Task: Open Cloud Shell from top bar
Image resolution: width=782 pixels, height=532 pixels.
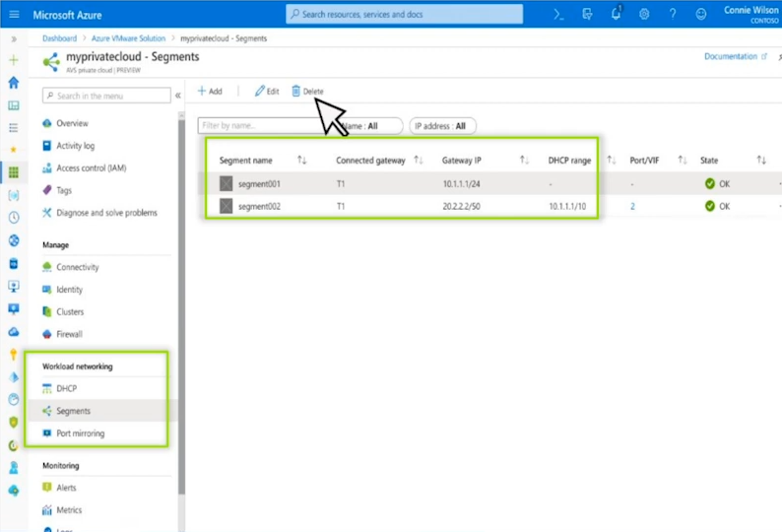Action: point(558,15)
